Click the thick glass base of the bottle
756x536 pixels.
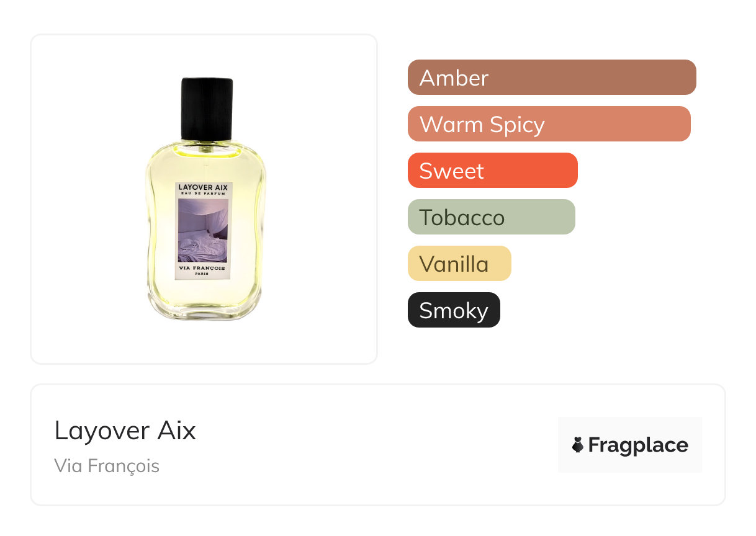coord(206,307)
